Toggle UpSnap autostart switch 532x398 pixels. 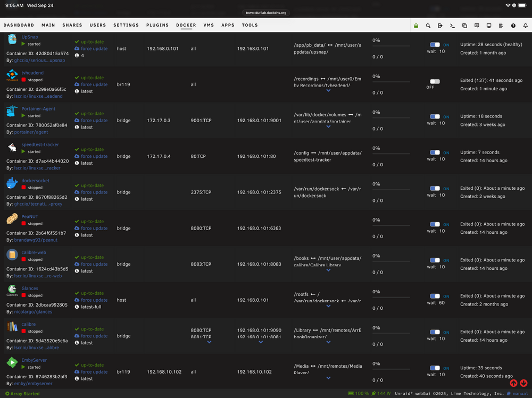pyautogui.click(x=435, y=45)
